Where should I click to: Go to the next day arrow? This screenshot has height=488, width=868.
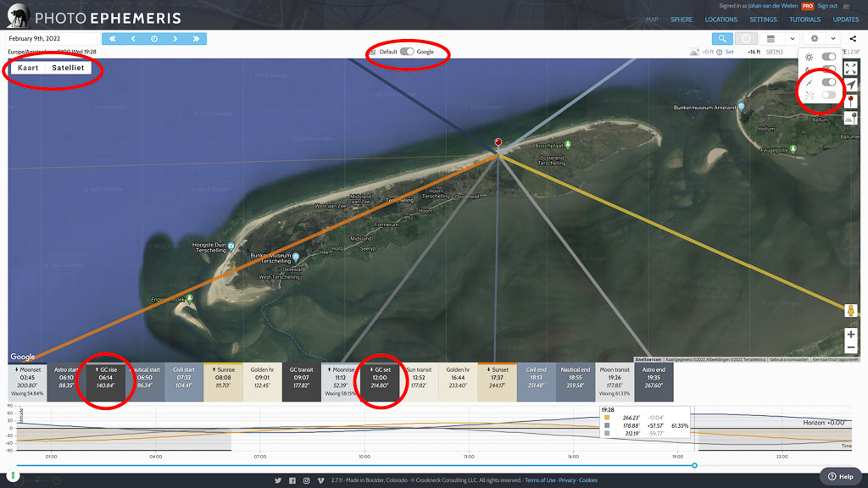coord(175,39)
